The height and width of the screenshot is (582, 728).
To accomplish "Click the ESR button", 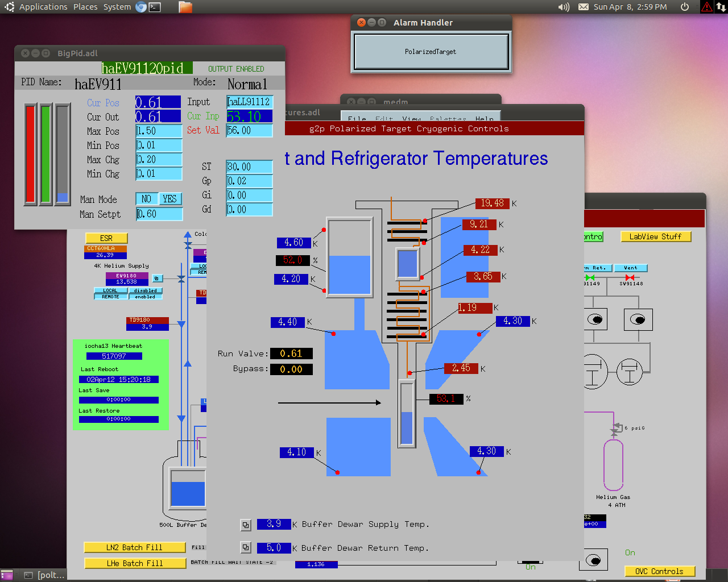I will coord(106,238).
